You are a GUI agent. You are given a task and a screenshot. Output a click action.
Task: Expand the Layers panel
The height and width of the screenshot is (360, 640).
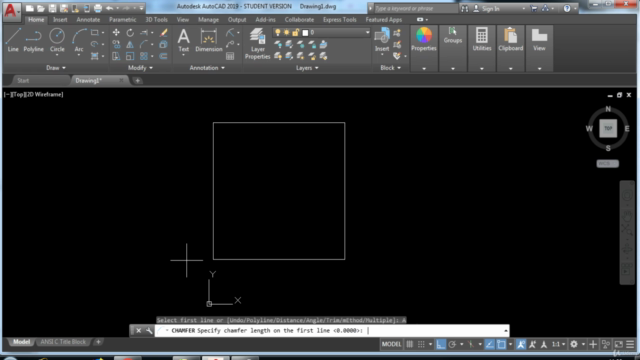pyautogui.click(x=307, y=68)
